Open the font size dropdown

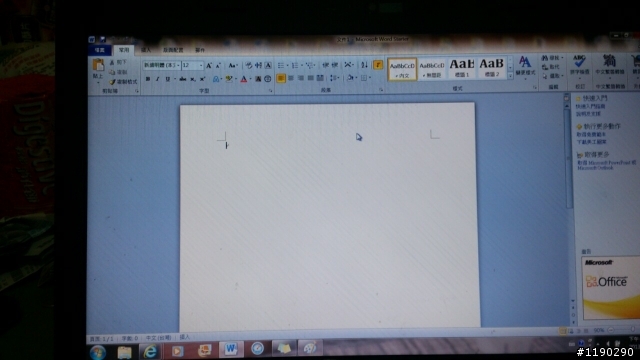[x=201, y=65]
